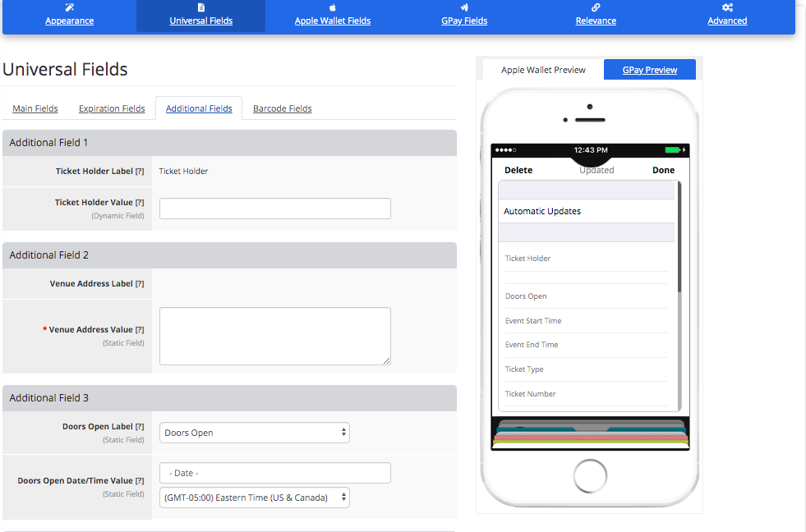The width and height of the screenshot is (806, 532).
Task: Open the Appearance tab
Action: tap(69, 21)
